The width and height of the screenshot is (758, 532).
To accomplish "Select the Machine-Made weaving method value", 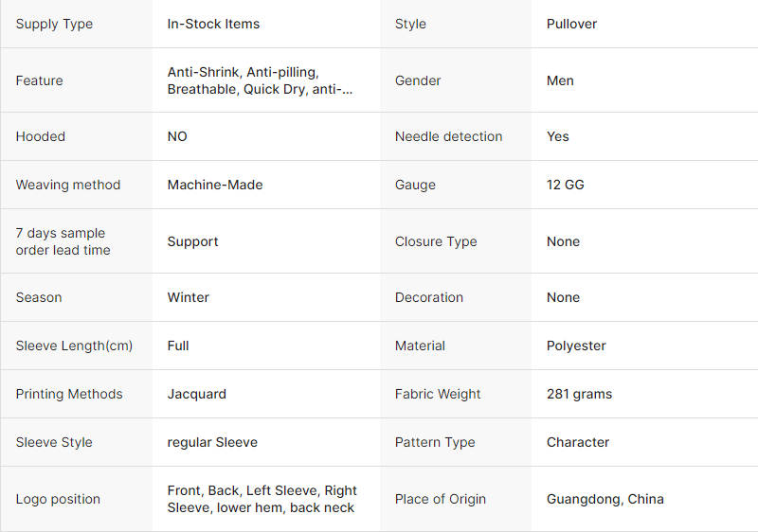I will tap(215, 185).
